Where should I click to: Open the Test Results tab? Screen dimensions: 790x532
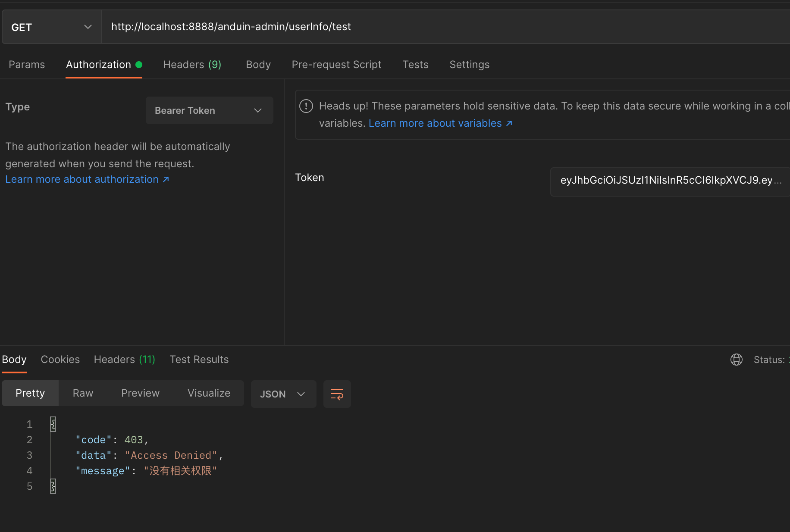coord(199,360)
